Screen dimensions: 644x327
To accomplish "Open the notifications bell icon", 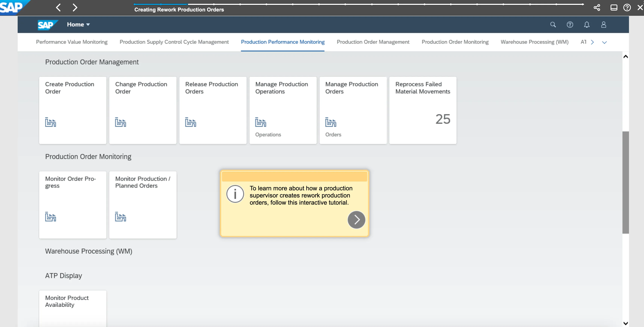I will 587,25.
